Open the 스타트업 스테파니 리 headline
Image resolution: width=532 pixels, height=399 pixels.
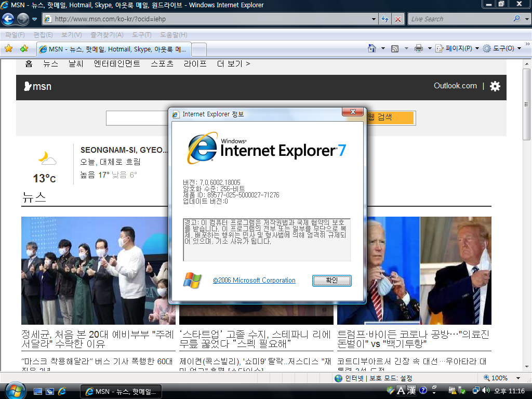click(x=255, y=339)
